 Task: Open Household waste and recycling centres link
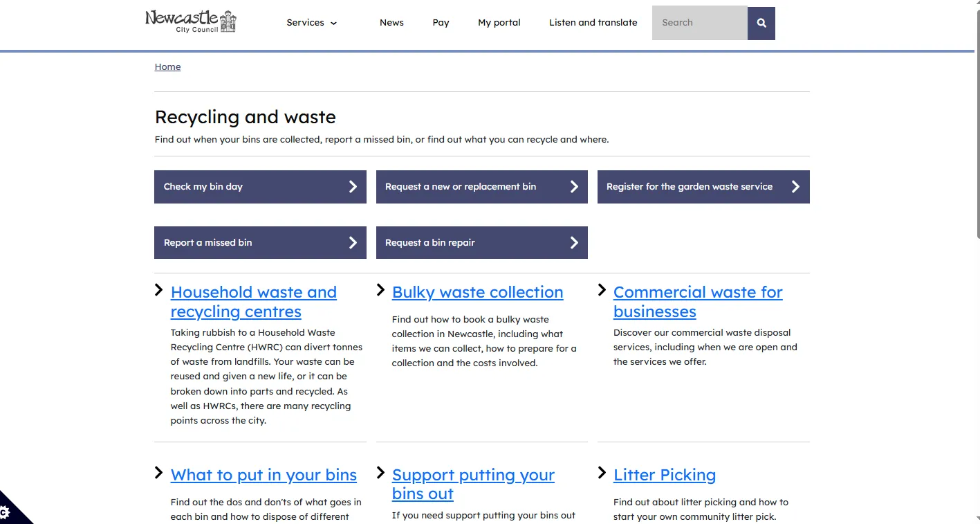click(254, 302)
